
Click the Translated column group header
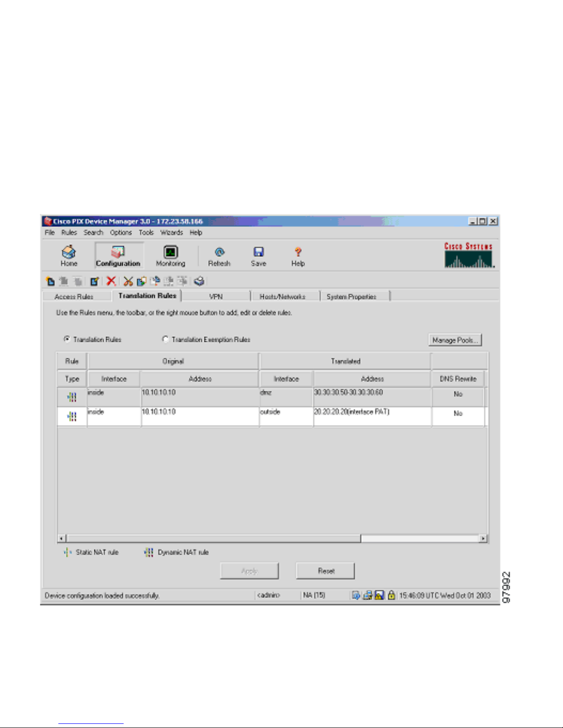pyautogui.click(x=346, y=361)
